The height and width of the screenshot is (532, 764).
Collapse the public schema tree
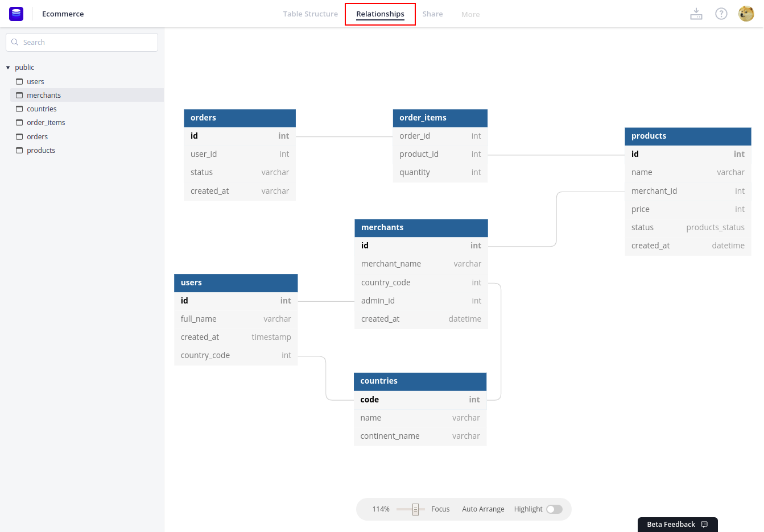click(x=8, y=68)
